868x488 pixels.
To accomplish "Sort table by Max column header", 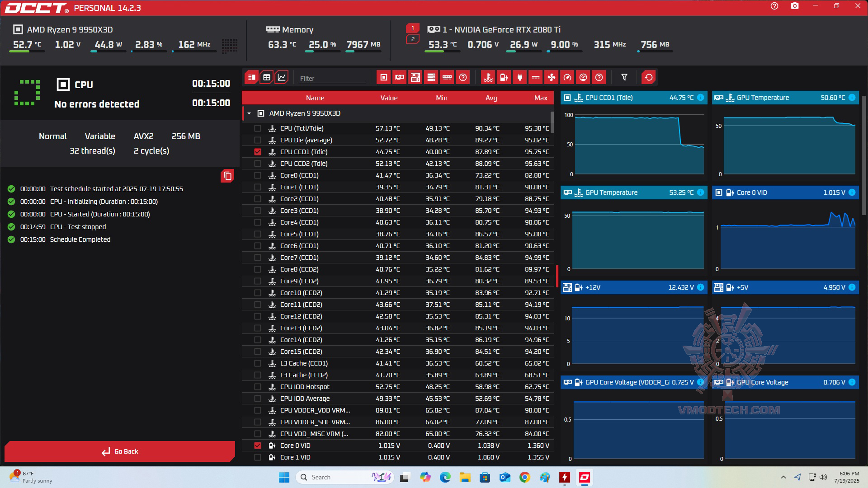I will (x=541, y=98).
